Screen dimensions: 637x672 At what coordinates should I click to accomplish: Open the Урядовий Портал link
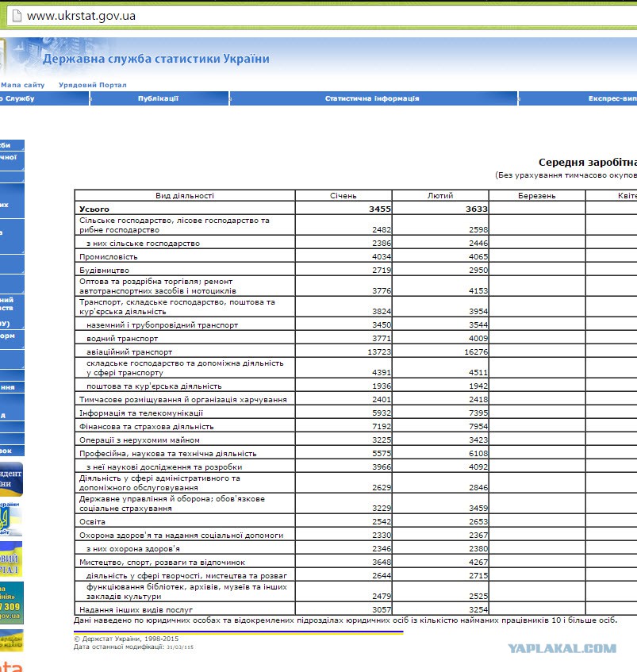[x=93, y=85]
